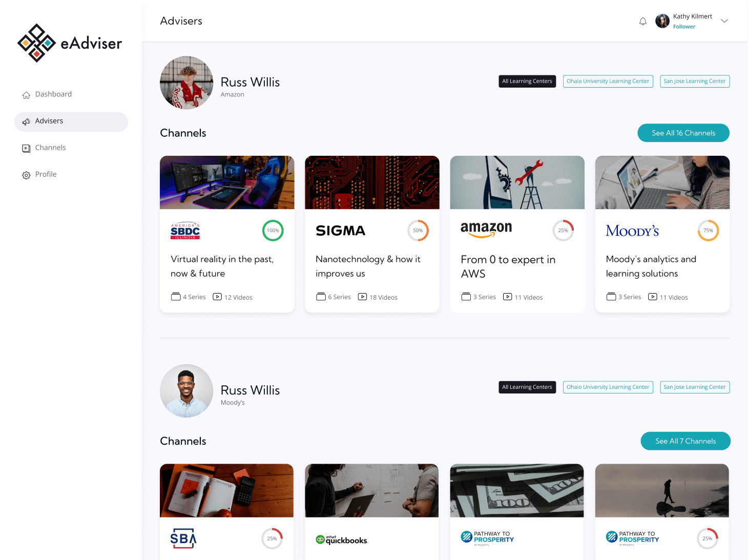Select the All Learning Centers filter

coord(527,81)
